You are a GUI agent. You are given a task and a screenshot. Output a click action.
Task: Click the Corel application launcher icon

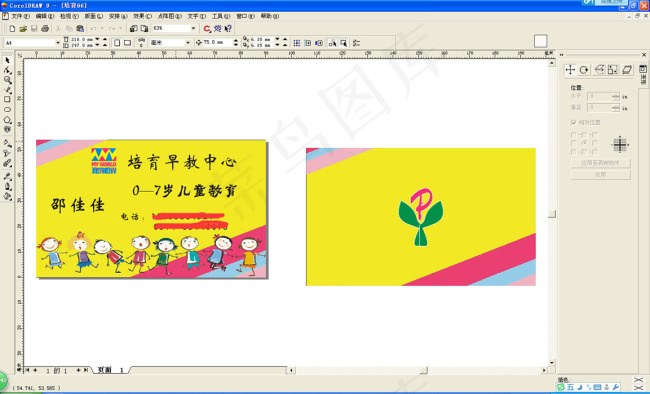207,29
